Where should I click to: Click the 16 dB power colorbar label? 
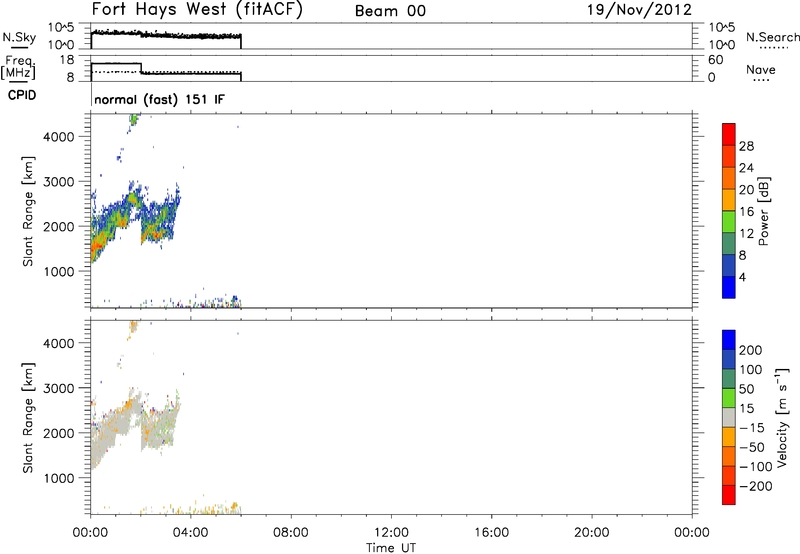click(x=746, y=212)
